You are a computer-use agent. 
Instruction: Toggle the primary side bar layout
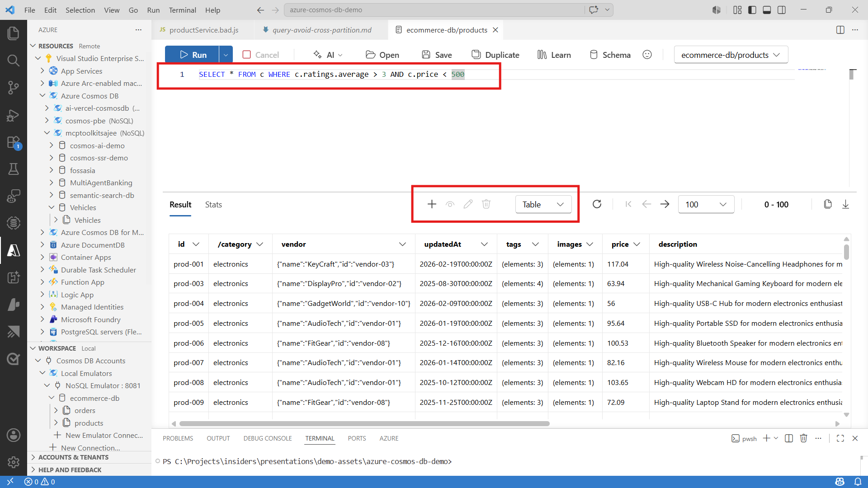752,10
